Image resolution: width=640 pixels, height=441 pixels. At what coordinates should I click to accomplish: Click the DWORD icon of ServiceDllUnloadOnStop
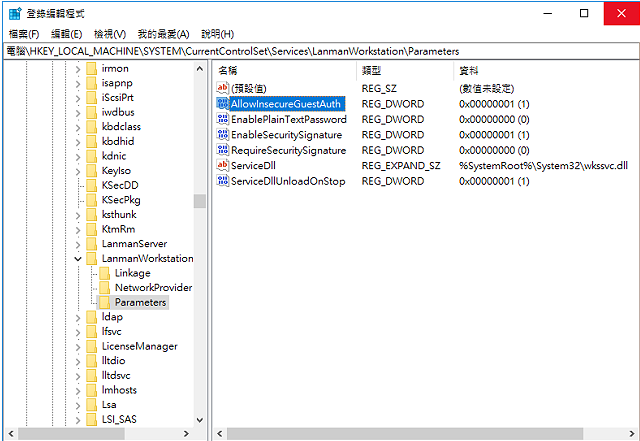[222, 180]
